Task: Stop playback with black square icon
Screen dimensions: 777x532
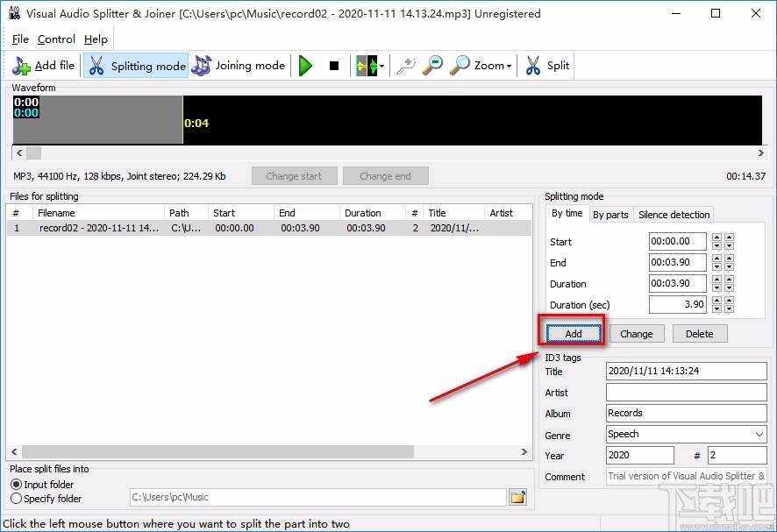Action: click(334, 66)
